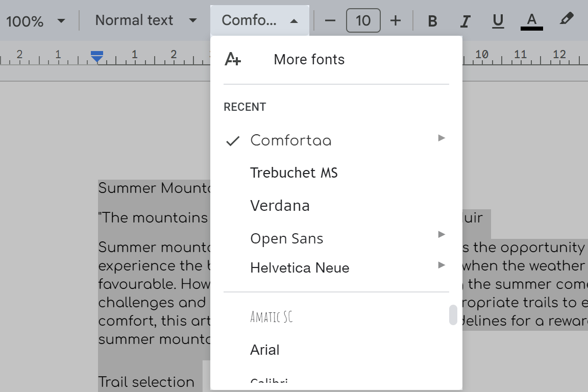
Task: Click the checkmark next to Comfortaa
Action: point(233,140)
